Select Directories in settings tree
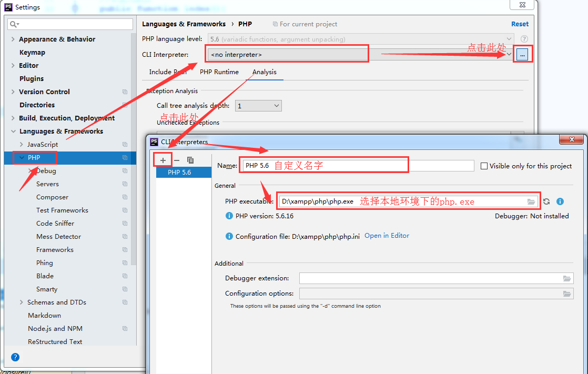Screen dimensions: 588x374 [x=37, y=105]
